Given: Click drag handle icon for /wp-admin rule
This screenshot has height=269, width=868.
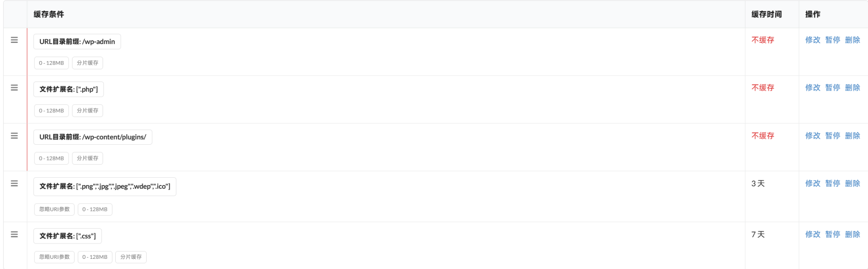Looking at the screenshot, I should [x=14, y=40].
